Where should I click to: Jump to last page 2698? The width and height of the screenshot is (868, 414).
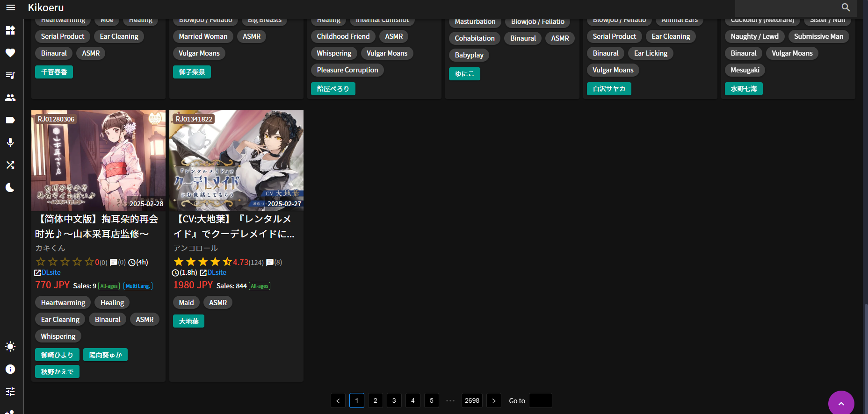click(472, 400)
